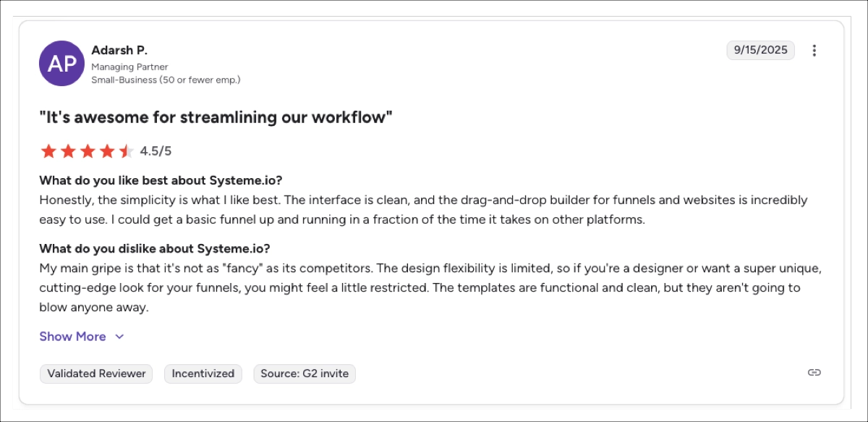Click the purple AP reviewer avatar

click(62, 63)
